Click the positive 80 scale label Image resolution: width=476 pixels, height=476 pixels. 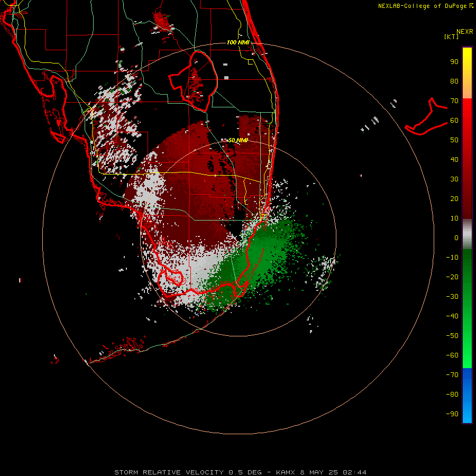454,81
